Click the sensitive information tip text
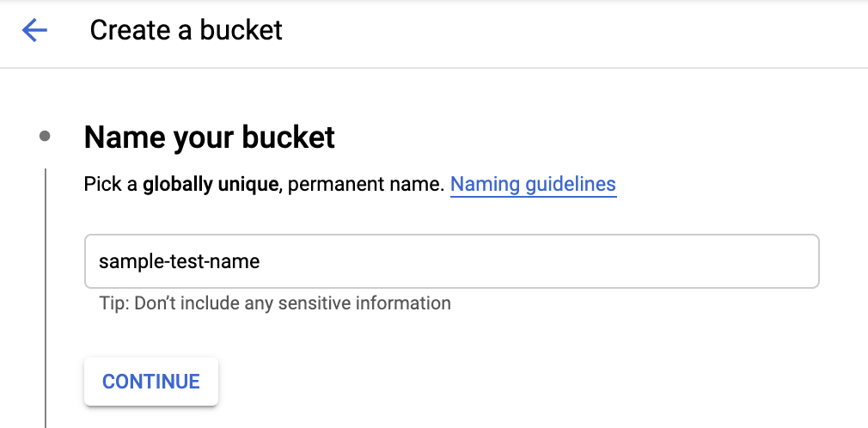This screenshot has width=868, height=428. 275,303
